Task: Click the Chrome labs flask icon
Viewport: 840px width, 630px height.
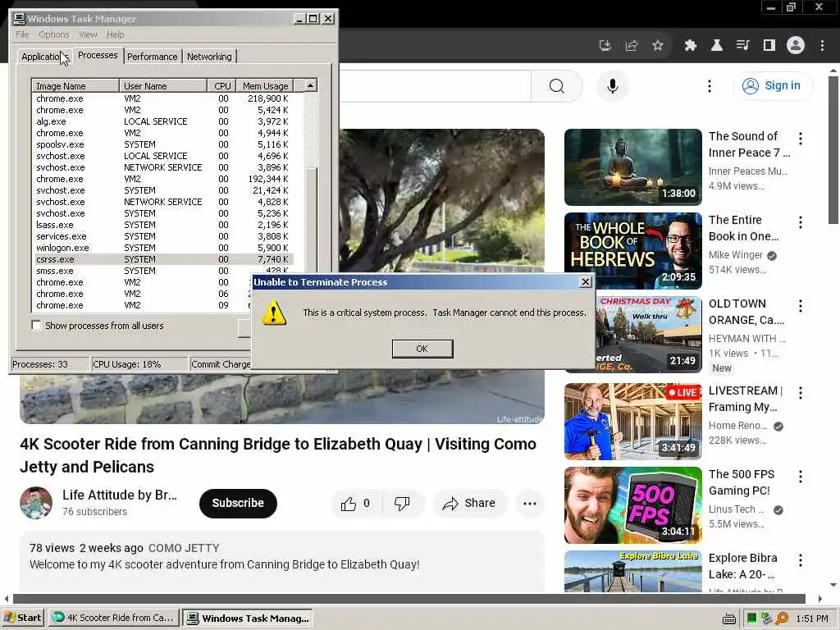Action: pyautogui.click(x=716, y=46)
